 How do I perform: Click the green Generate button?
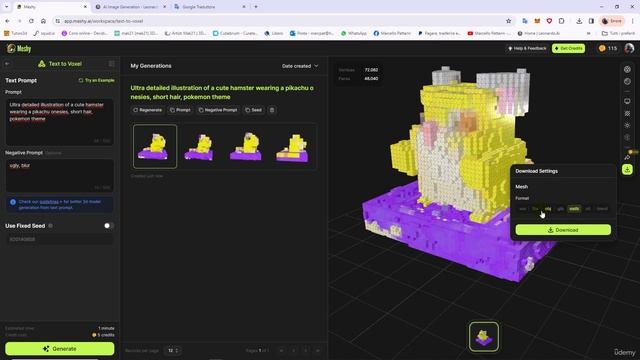(60, 349)
